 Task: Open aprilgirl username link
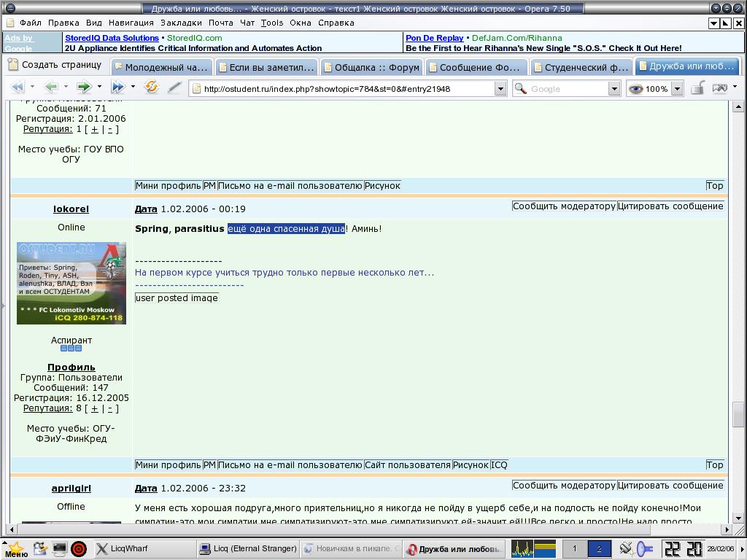click(x=71, y=488)
